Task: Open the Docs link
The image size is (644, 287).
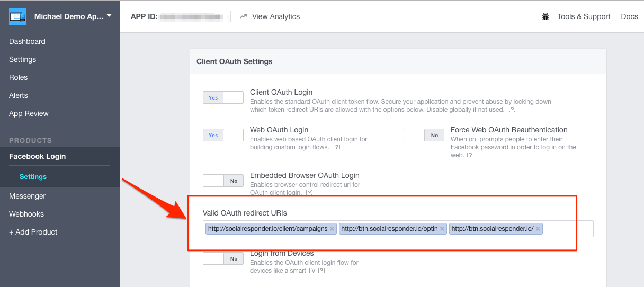Action: (x=629, y=16)
